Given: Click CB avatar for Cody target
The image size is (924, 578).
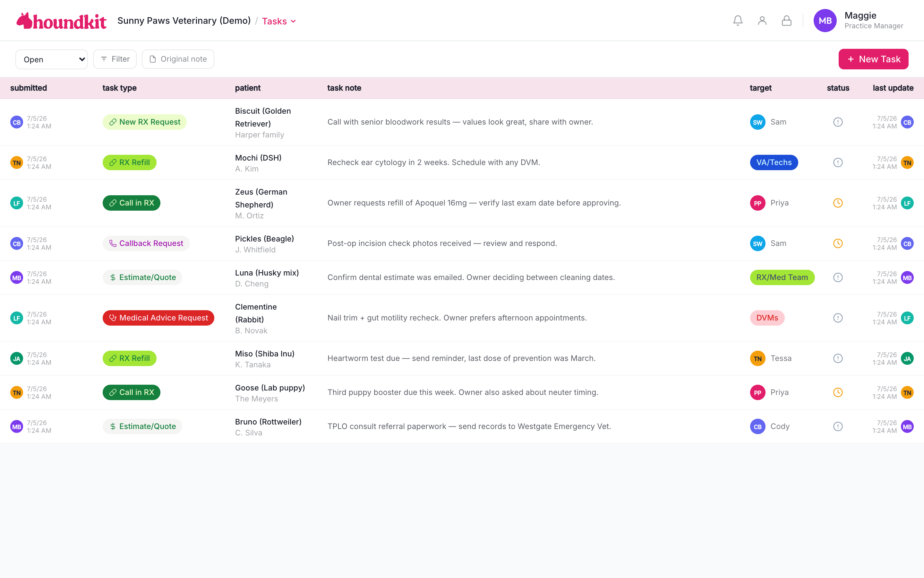Looking at the screenshot, I should [757, 427].
